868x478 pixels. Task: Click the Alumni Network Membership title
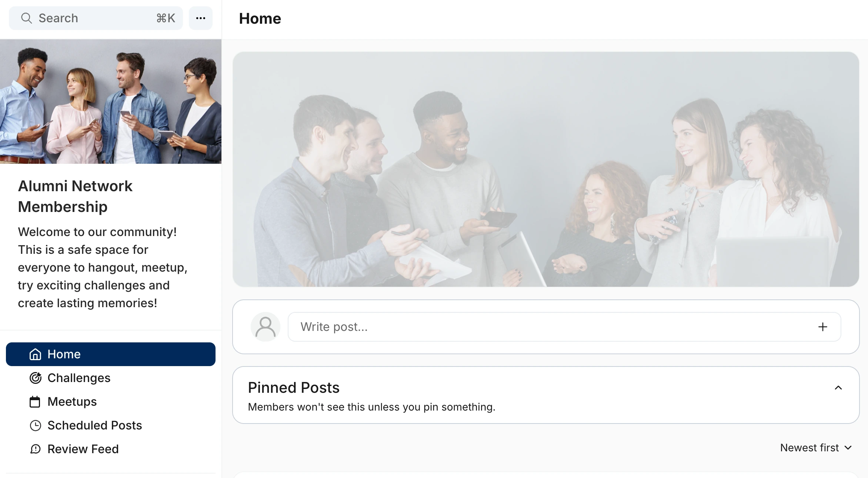[x=75, y=196]
